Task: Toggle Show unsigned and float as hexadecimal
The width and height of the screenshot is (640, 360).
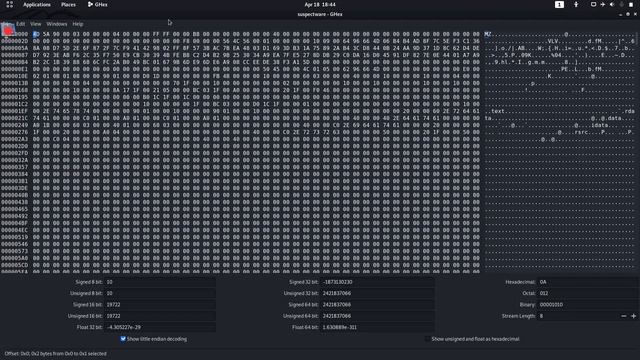Action: coord(427,339)
